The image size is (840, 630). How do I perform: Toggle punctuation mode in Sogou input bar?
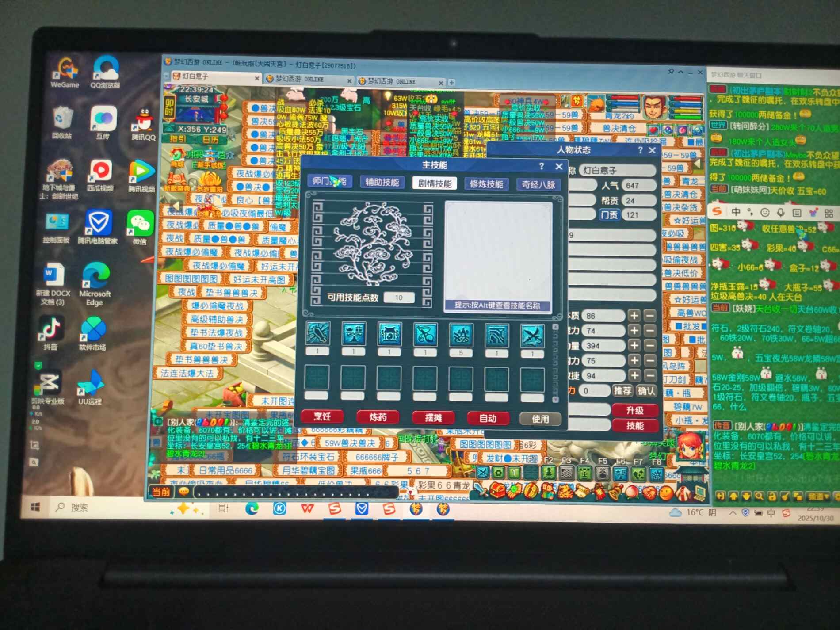750,212
